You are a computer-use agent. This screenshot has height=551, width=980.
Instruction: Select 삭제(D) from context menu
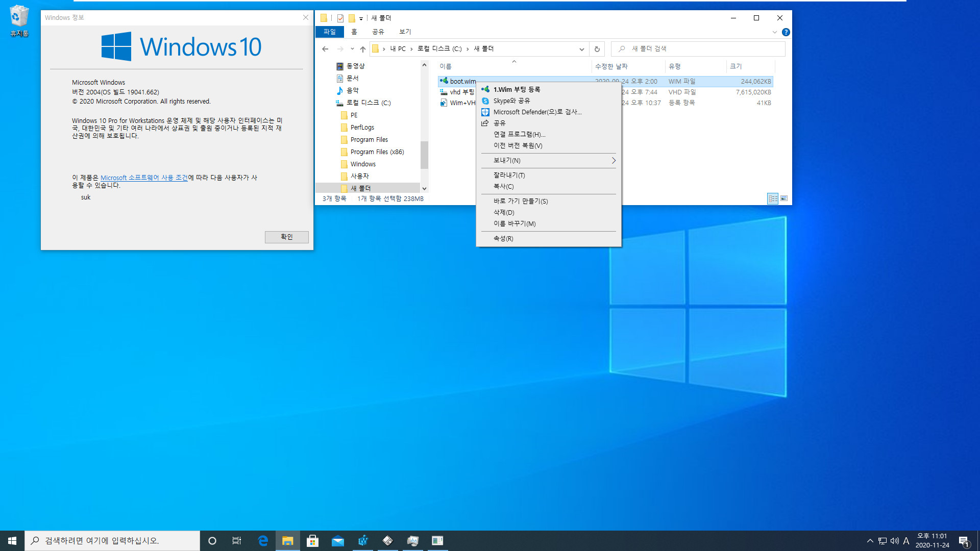coord(549,213)
